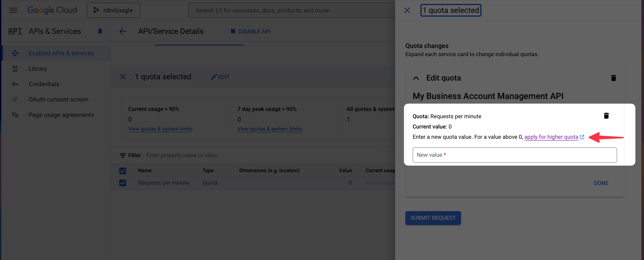Viewport: 644px width, 260px height.
Task: Uncheck the Requests per minute row checkbox
Action: 123,183
